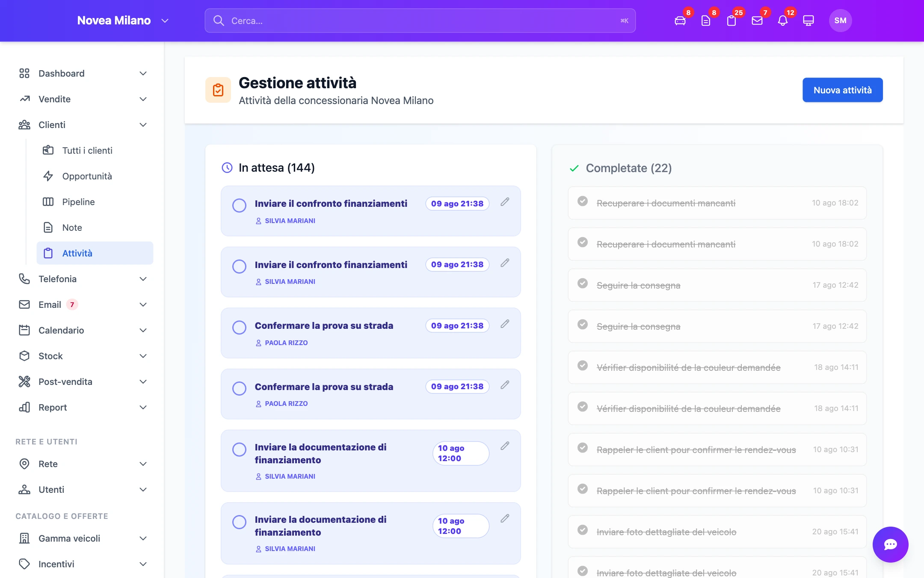The width and height of the screenshot is (924, 578).
Task: Edit second Inviare la documentazione di finanziamento task
Action: coord(505,518)
